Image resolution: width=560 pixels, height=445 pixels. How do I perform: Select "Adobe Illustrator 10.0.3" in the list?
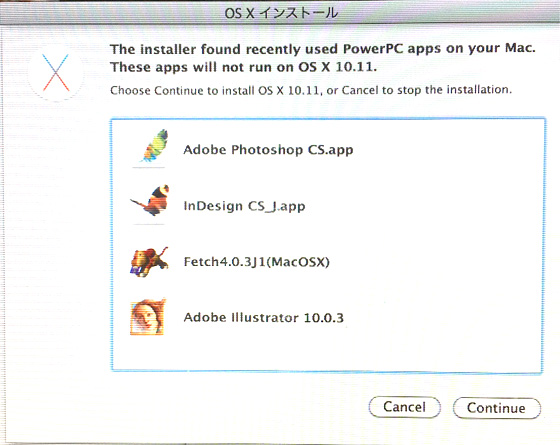pyautogui.click(x=264, y=318)
